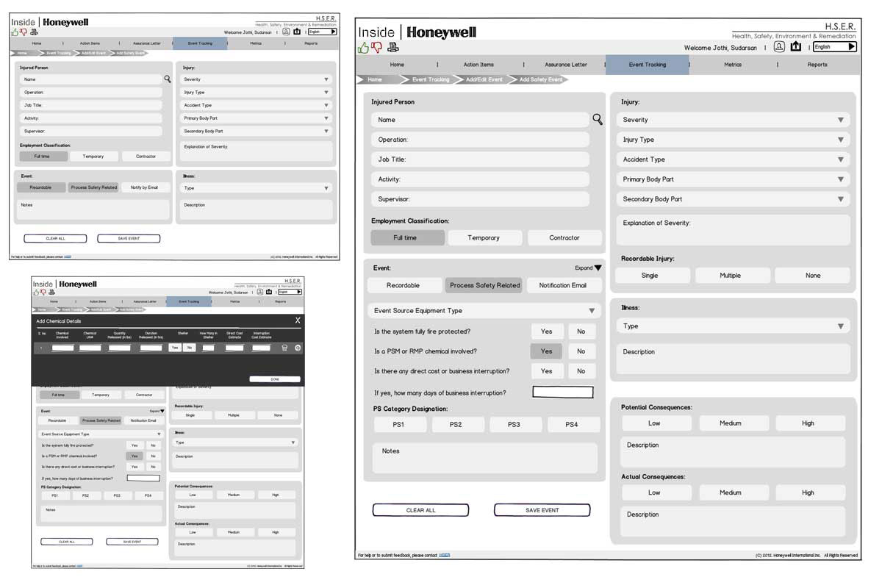The width and height of the screenshot is (882, 588).
Task: Select PS3 category in the large mockup
Action: tap(514, 425)
